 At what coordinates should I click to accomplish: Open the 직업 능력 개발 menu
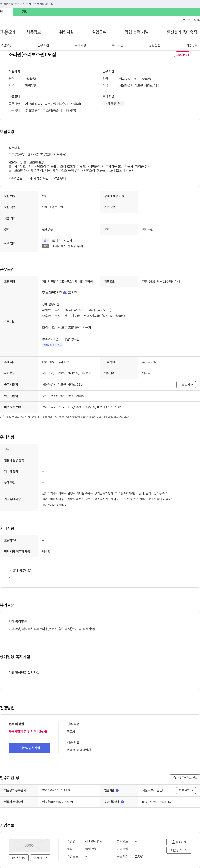pyautogui.click(x=137, y=32)
